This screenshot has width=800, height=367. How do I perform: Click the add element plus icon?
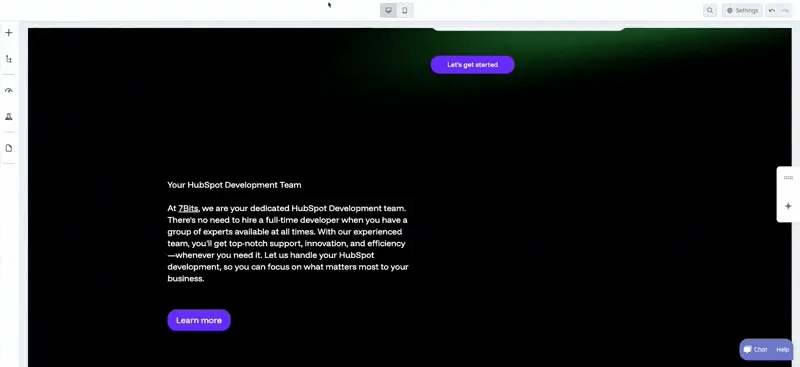(9, 33)
